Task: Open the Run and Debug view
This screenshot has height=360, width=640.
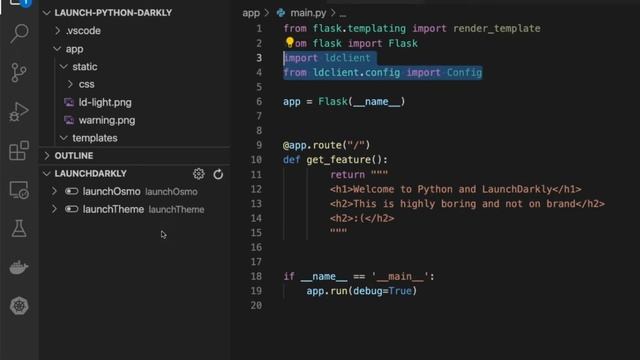Action: pos(19,111)
